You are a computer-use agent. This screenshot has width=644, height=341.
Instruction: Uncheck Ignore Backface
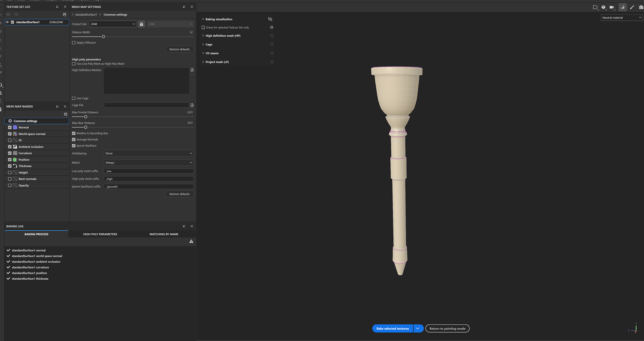click(x=74, y=146)
